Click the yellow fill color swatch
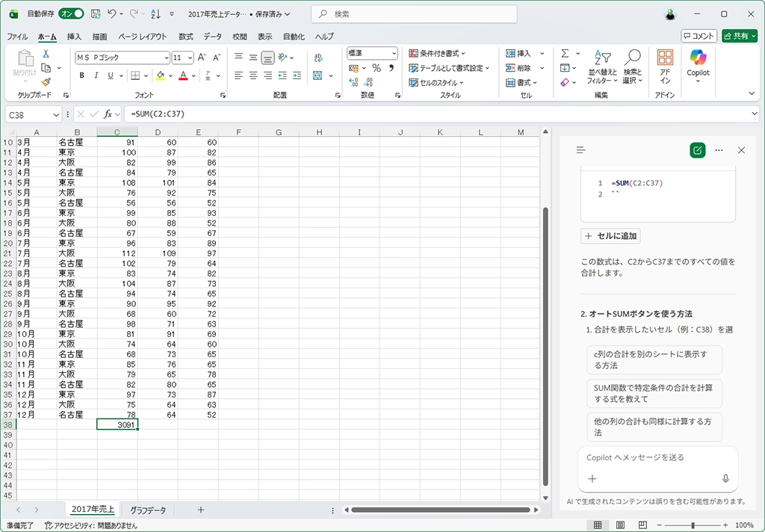The image size is (765, 532). pyautogui.click(x=160, y=75)
